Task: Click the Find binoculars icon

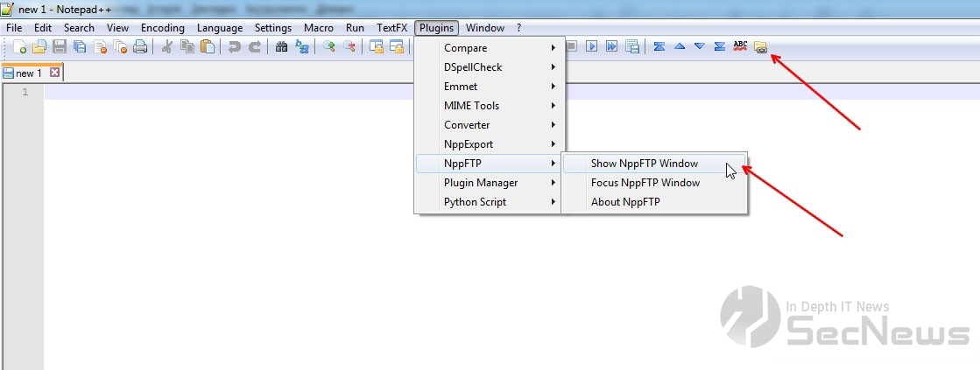Action: point(281,47)
